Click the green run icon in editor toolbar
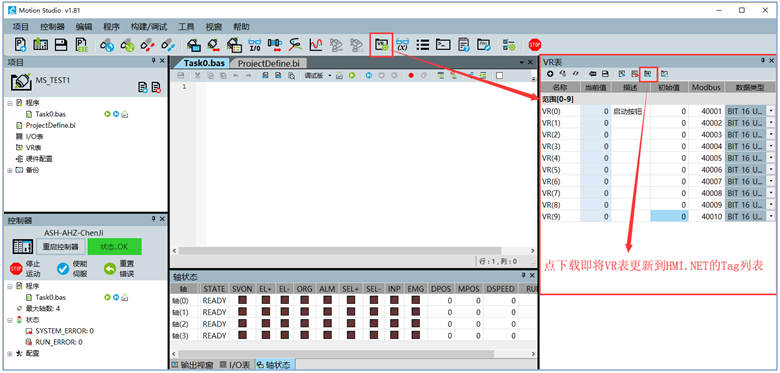The image size is (780, 373). point(352,76)
